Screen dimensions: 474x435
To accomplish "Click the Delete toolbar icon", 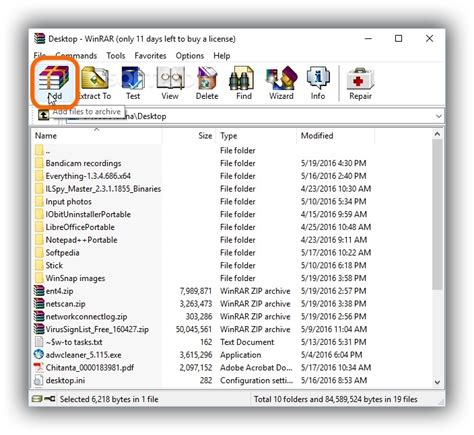I will pos(207,78).
